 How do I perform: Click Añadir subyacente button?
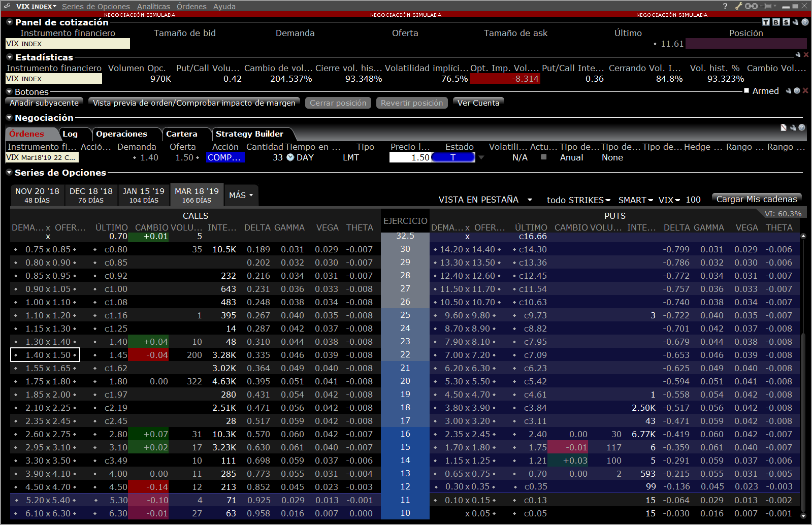[44, 103]
